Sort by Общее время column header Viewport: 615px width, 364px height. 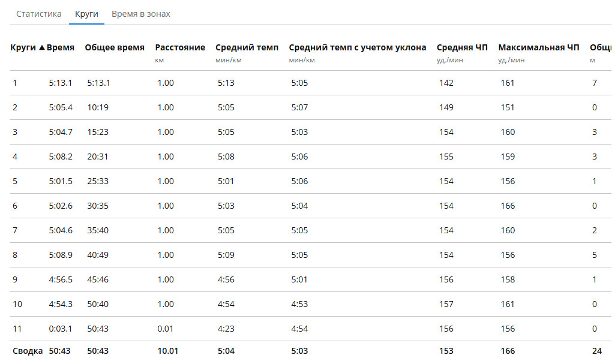pyautogui.click(x=115, y=47)
